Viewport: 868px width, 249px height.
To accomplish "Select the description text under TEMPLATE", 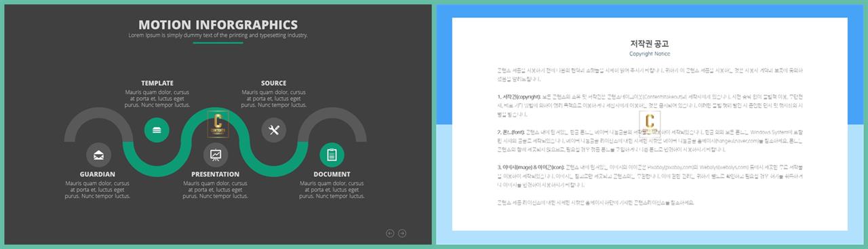I will pos(157,98).
